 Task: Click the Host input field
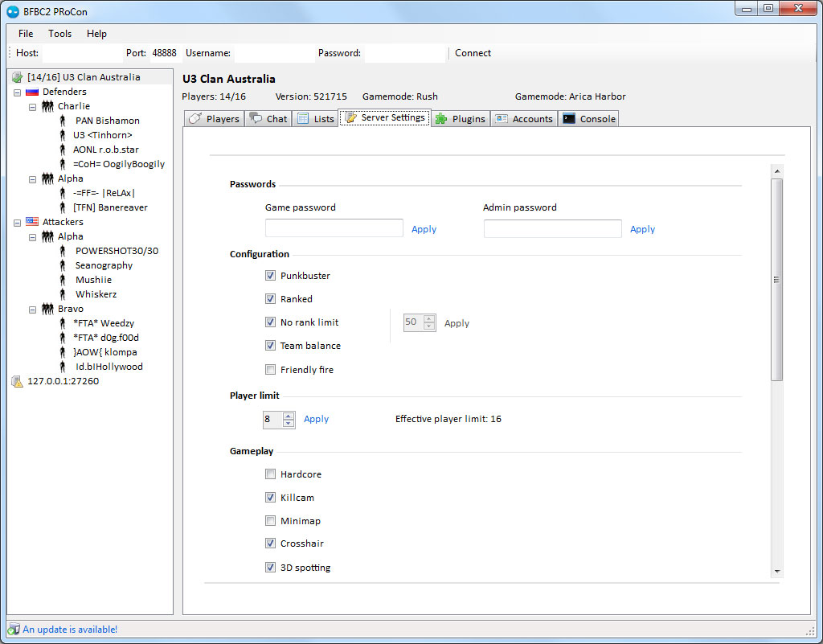83,53
